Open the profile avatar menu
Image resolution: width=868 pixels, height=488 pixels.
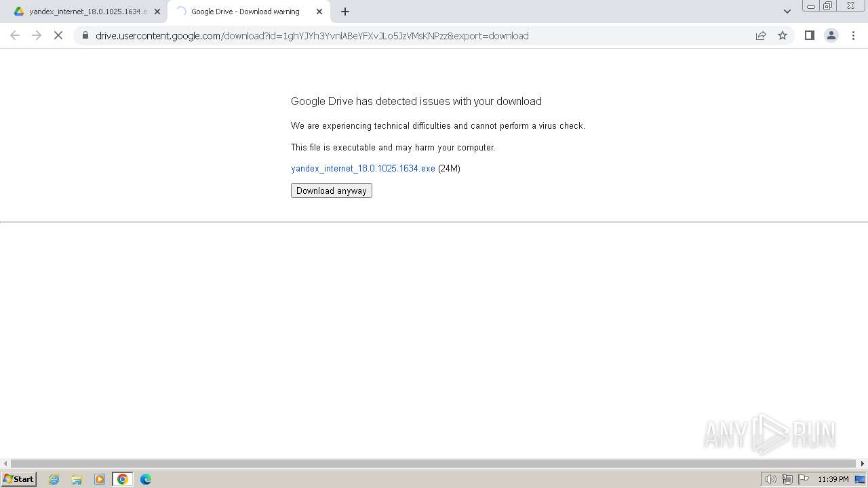tap(831, 35)
